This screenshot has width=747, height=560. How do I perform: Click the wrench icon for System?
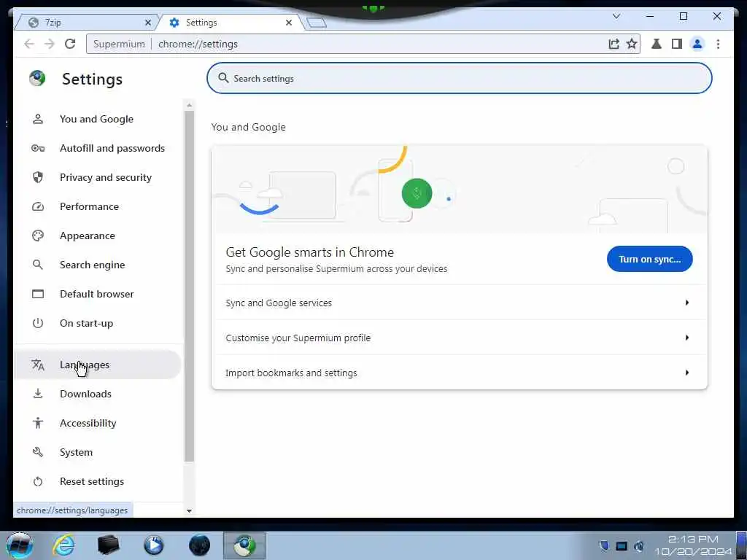point(38,452)
